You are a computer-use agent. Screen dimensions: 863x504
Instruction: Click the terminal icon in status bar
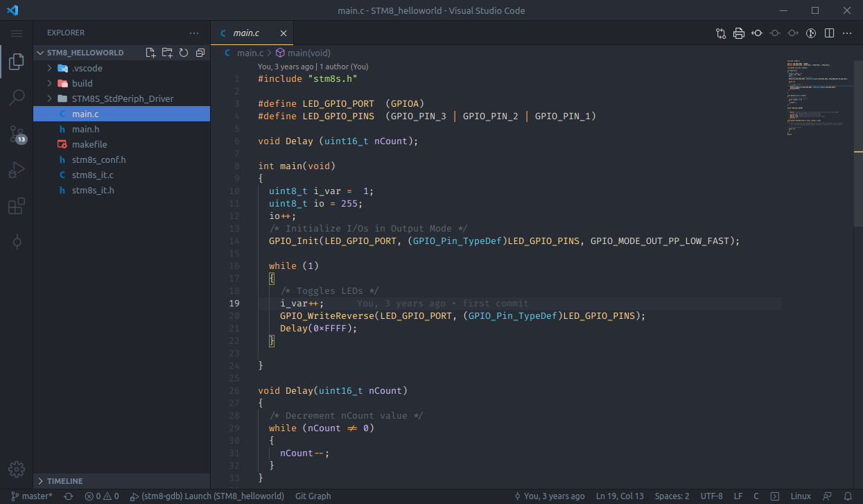point(776,496)
